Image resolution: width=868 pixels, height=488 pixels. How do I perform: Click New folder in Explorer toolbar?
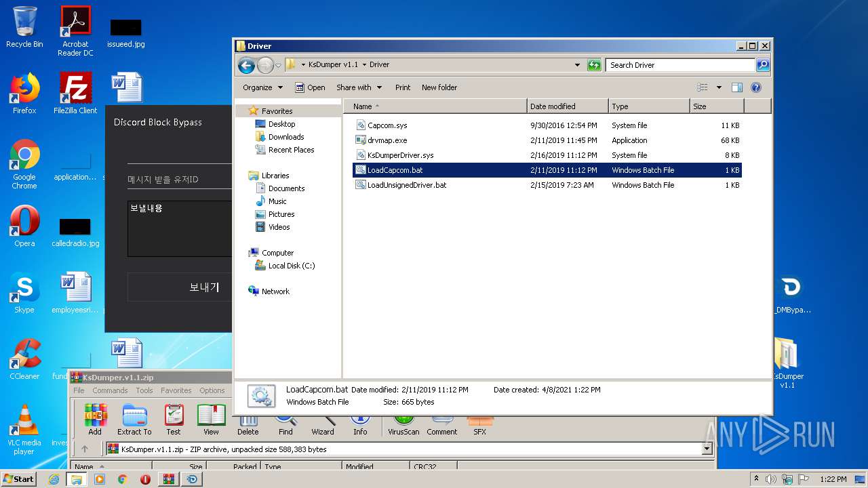point(439,87)
